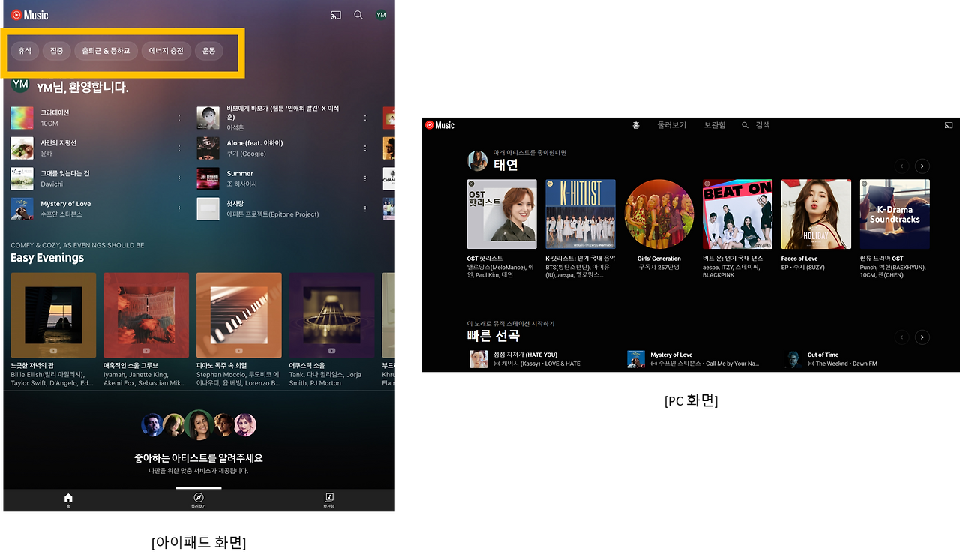Show next items in 빠른 선곡 carousel
960x560 pixels.
pyautogui.click(x=922, y=337)
